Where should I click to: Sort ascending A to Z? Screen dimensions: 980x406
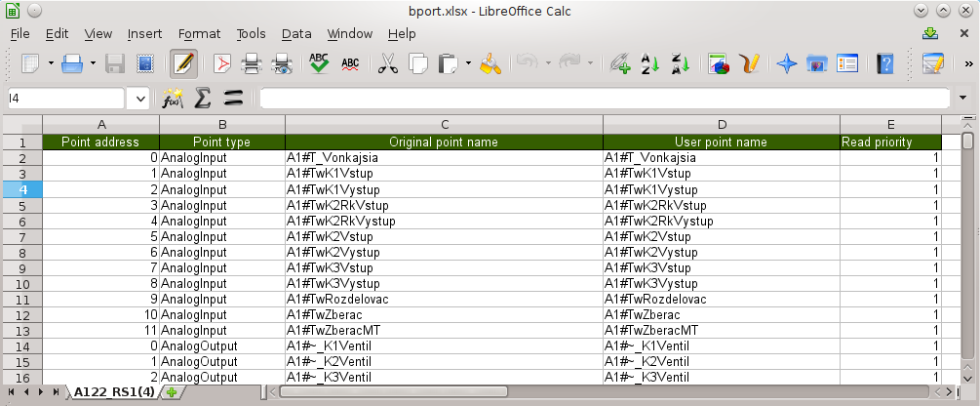tap(649, 64)
